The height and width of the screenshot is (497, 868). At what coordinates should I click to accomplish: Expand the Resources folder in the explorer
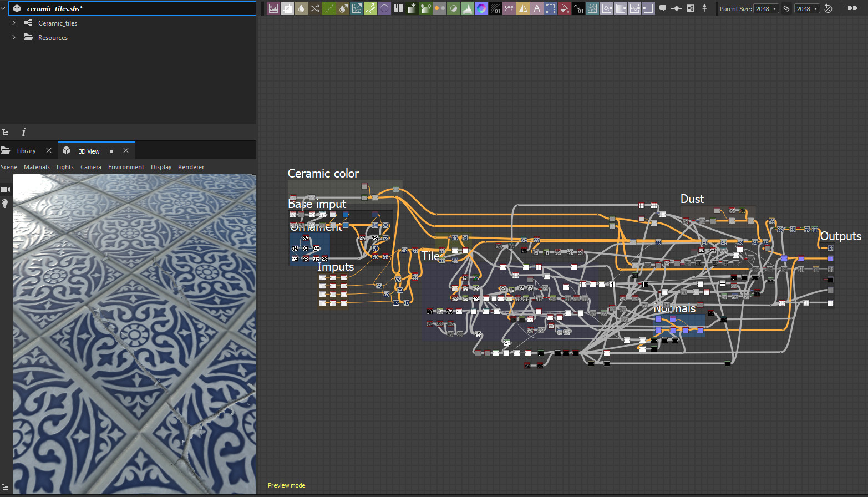click(13, 37)
